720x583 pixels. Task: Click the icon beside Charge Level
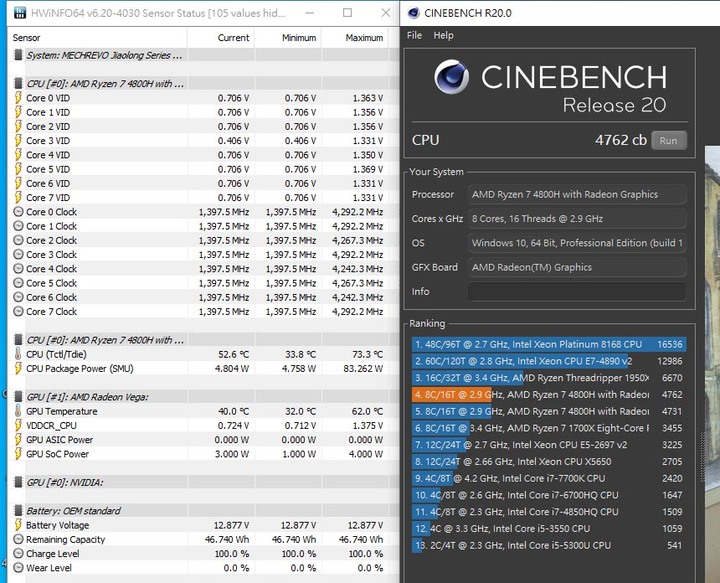click(x=18, y=553)
